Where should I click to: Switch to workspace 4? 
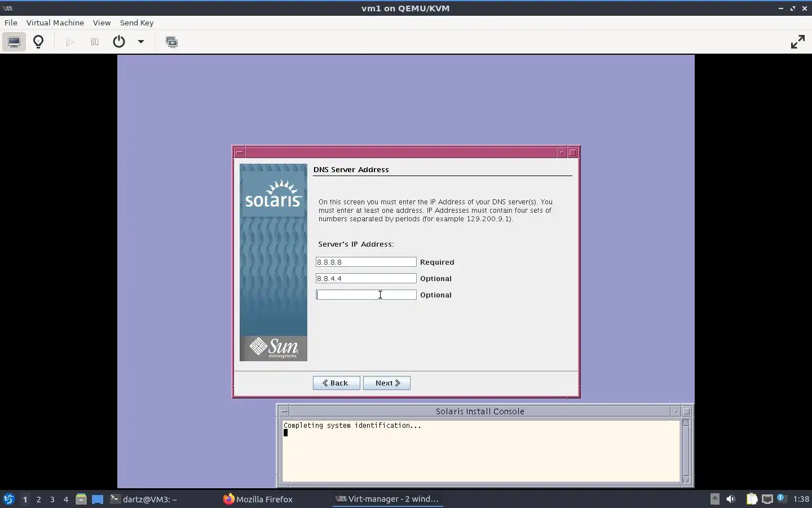tap(65, 499)
